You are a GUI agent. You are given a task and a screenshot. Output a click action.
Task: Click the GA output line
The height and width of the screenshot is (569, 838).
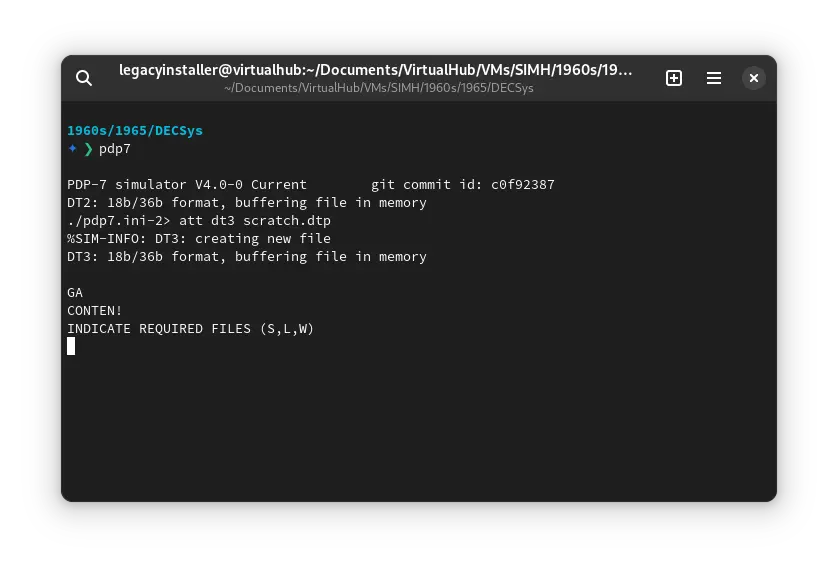75,293
